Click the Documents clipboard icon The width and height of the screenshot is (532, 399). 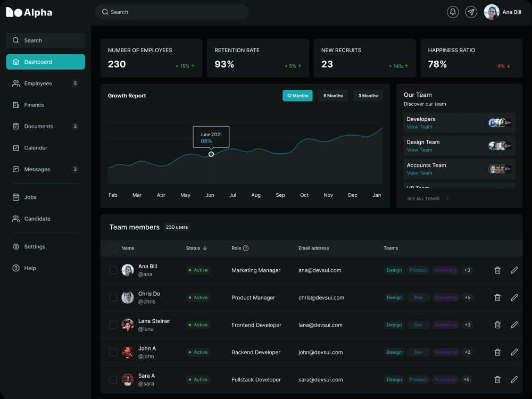[16, 126]
